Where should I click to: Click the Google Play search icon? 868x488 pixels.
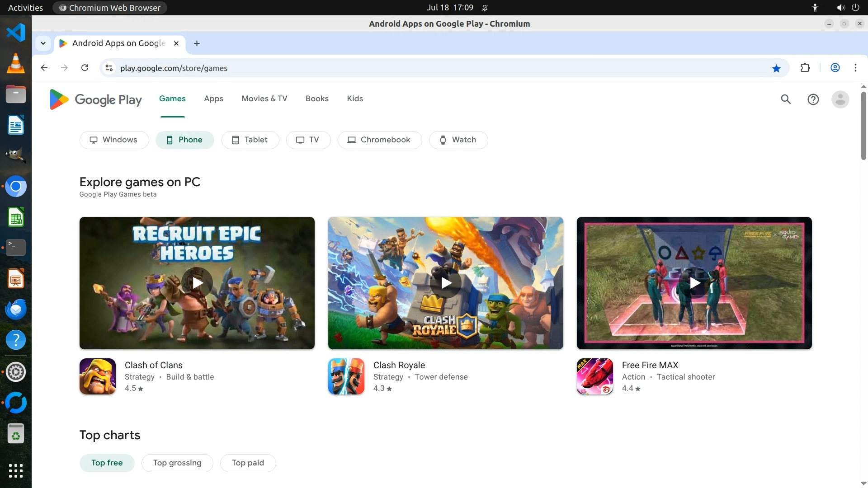pyautogui.click(x=786, y=99)
